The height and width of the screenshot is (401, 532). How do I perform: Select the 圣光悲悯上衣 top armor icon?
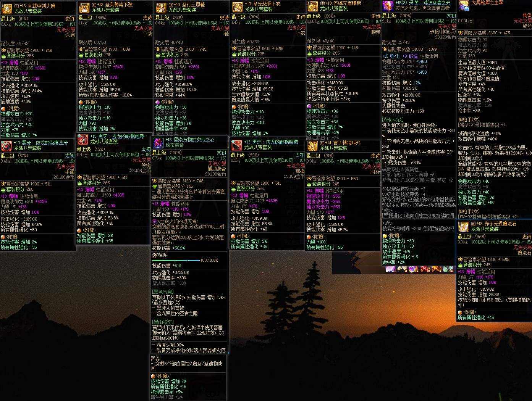[x=237, y=6]
